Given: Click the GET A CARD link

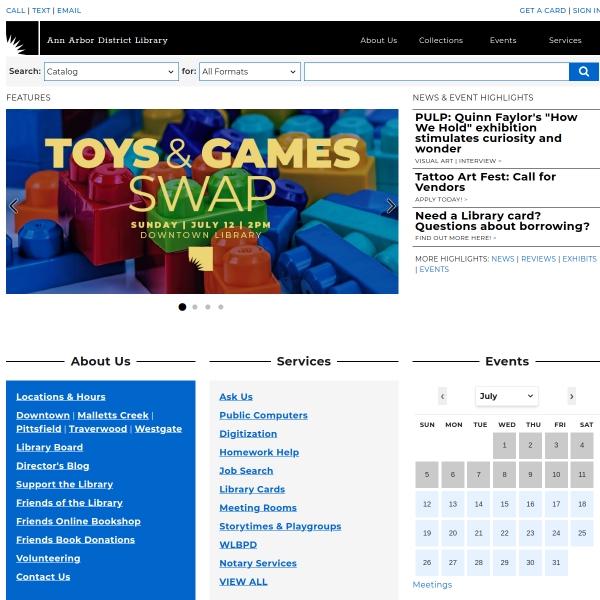Looking at the screenshot, I should coord(542,10).
